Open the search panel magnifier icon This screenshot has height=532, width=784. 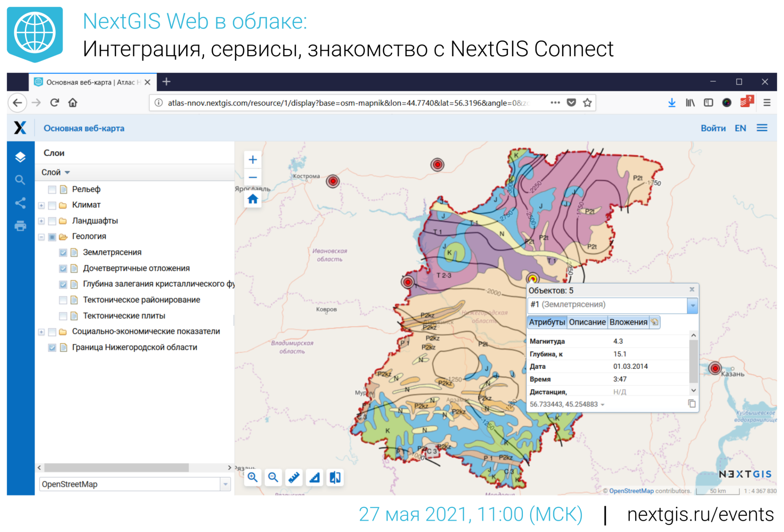coord(20,180)
